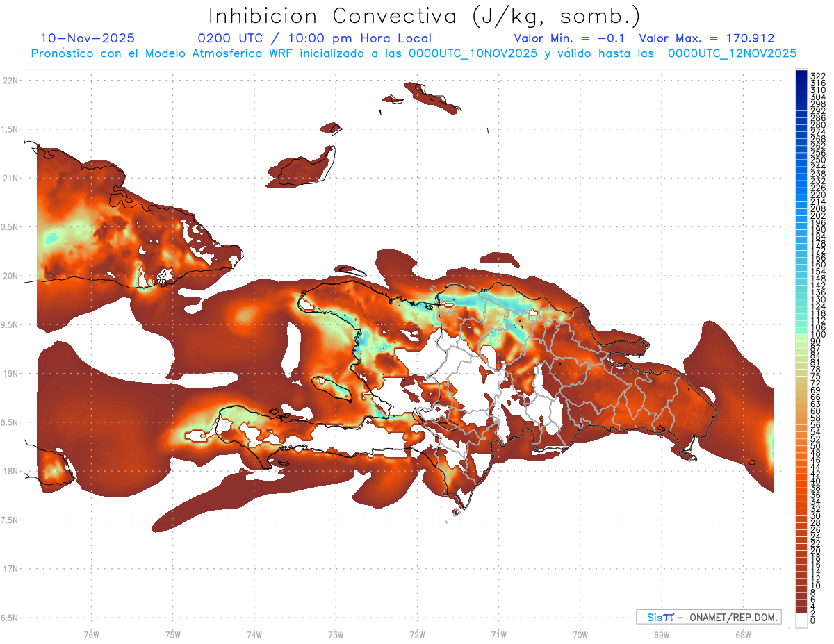Image resolution: width=834 pixels, height=644 pixels.
Task: Click the '322' value on the color scale
Action: (x=818, y=76)
